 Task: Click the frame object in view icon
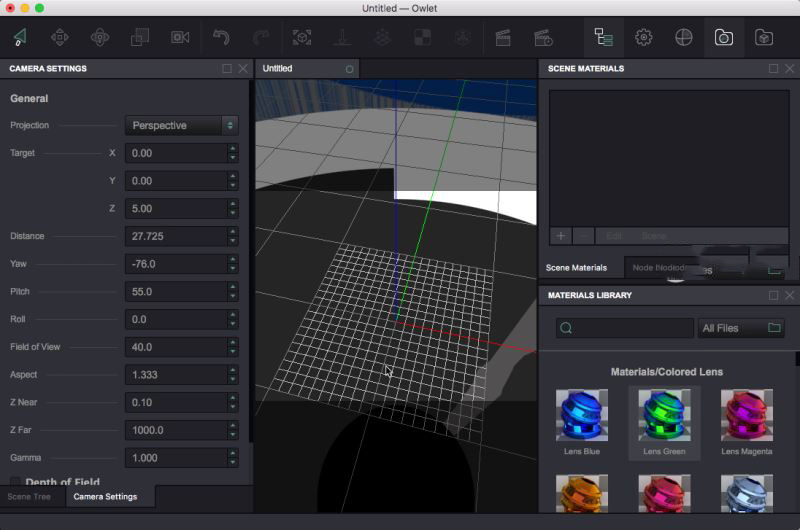pos(302,37)
